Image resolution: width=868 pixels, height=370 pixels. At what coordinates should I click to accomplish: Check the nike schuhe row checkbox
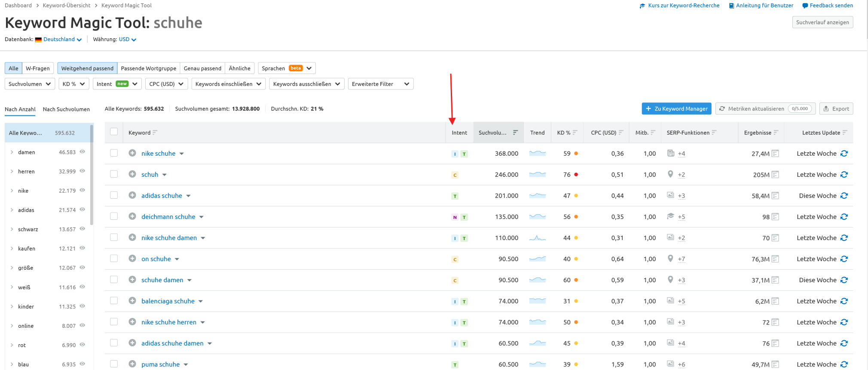point(114,153)
